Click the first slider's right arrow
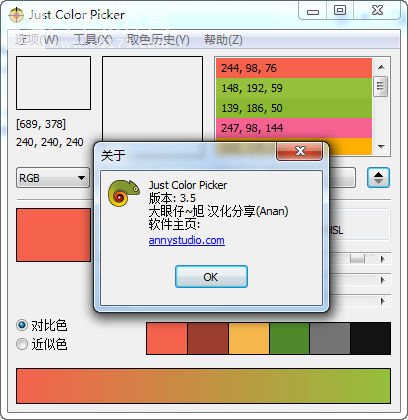Image resolution: width=408 pixels, height=420 pixels. pyautogui.click(x=383, y=259)
